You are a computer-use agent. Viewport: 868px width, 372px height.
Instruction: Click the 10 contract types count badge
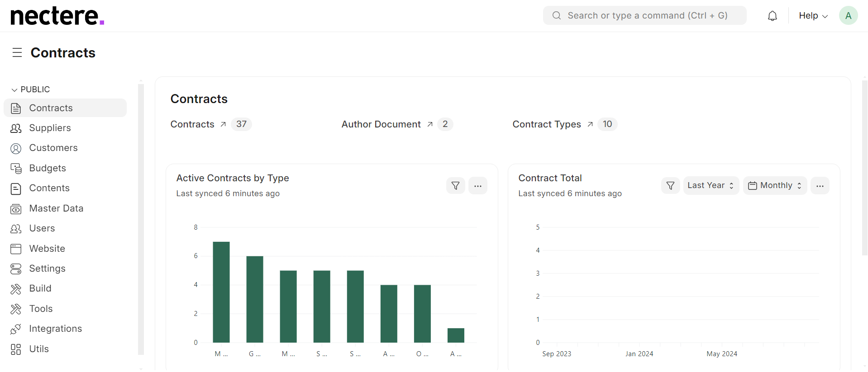(x=607, y=124)
